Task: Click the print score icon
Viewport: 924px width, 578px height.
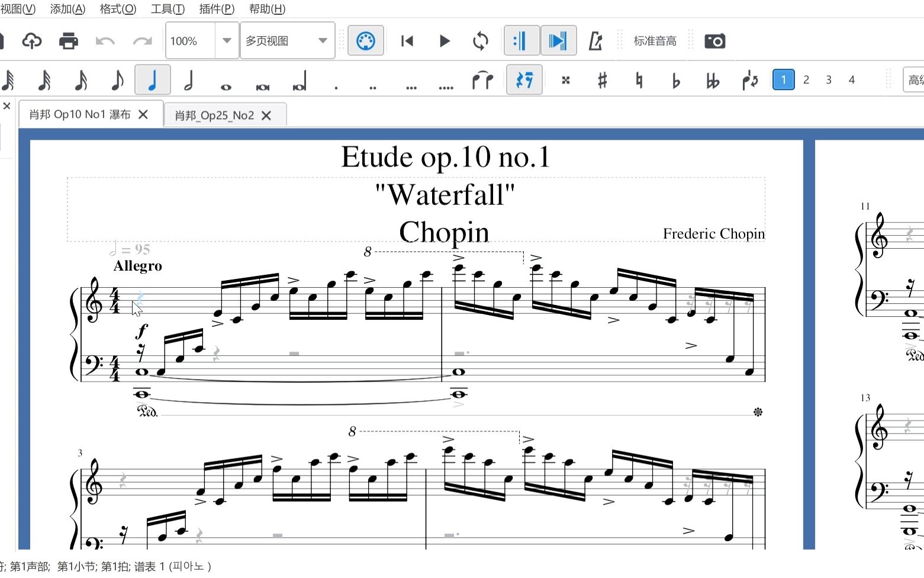Action: 69,41
